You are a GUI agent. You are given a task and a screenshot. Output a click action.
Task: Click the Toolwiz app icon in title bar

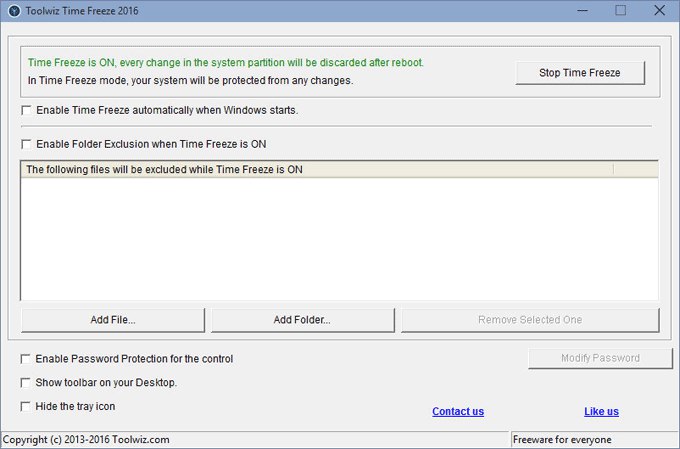click(x=14, y=11)
